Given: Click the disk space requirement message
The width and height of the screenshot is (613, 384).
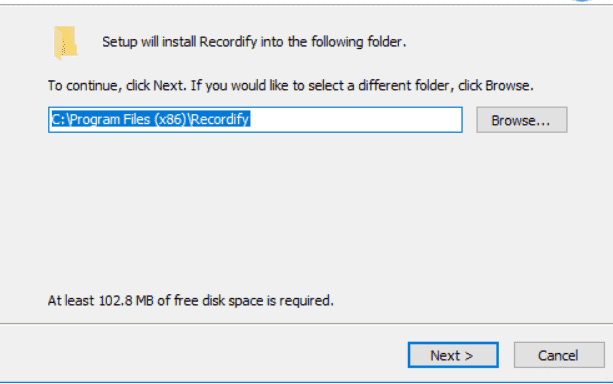Looking at the screenshot, I should [190, 301].
